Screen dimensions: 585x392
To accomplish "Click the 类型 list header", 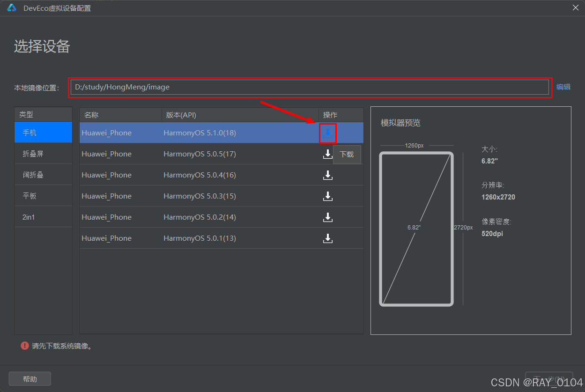I will (x=44, y=114).
